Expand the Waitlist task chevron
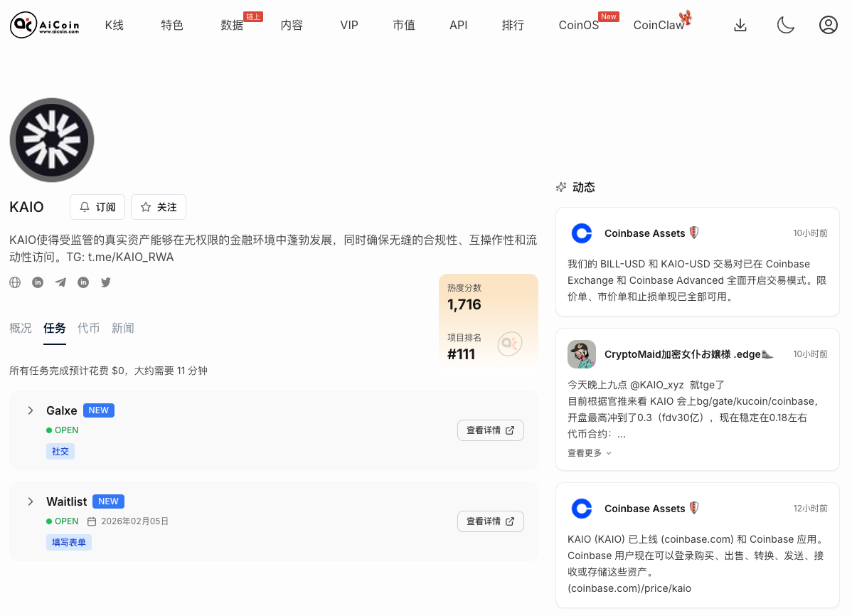This screenshot has height=616, width=852. [31, 501]
